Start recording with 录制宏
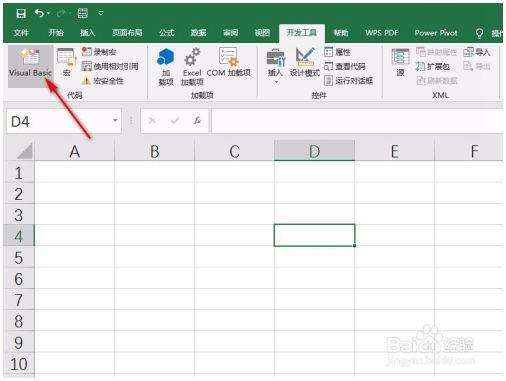The image size is (506, 381). coord(99,52)
